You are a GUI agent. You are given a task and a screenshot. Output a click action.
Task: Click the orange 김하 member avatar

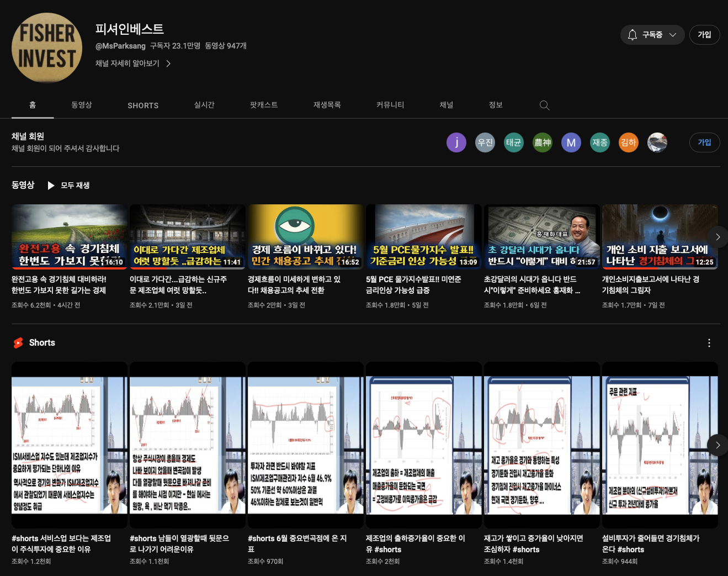click(x=629, y=142)
